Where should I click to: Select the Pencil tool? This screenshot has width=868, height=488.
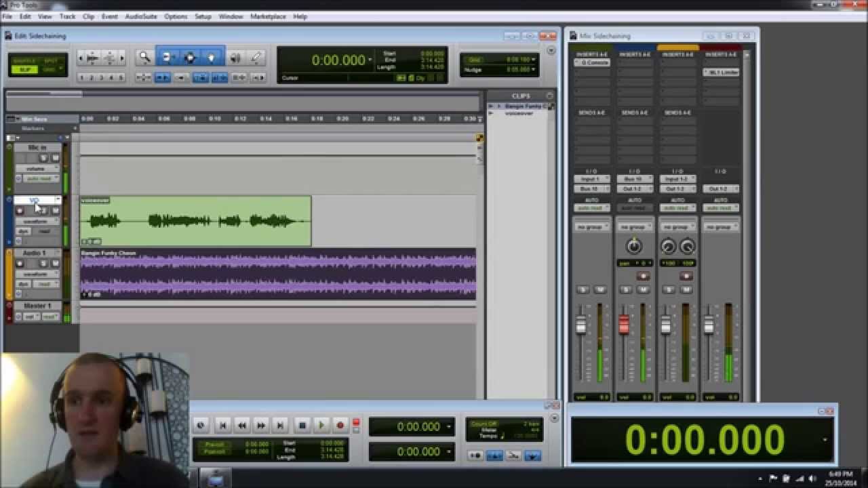click(256, 58)
